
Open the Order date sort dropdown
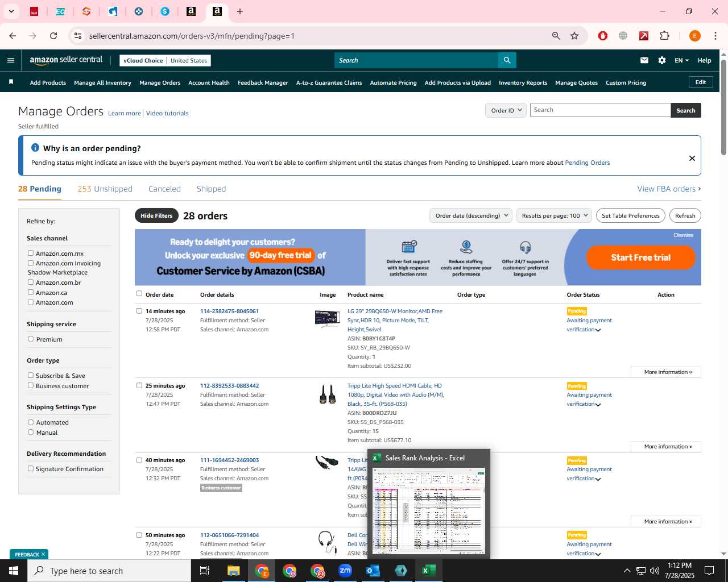coord(471,215)
